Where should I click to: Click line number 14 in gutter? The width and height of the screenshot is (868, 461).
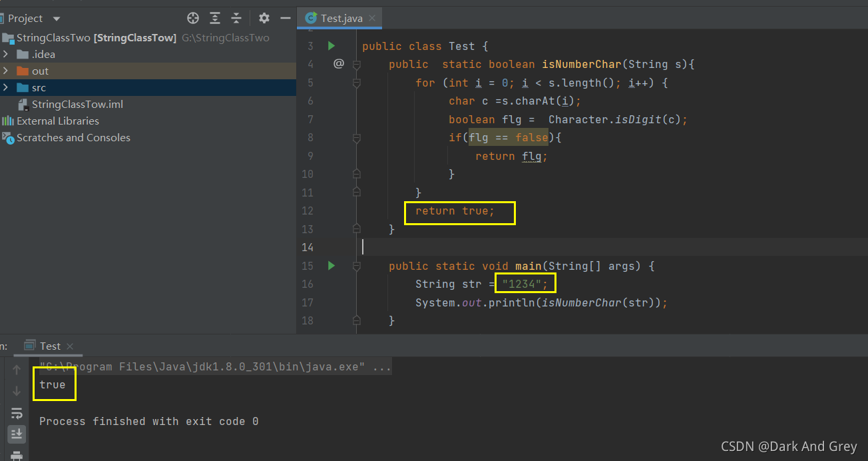coord(307,247)
